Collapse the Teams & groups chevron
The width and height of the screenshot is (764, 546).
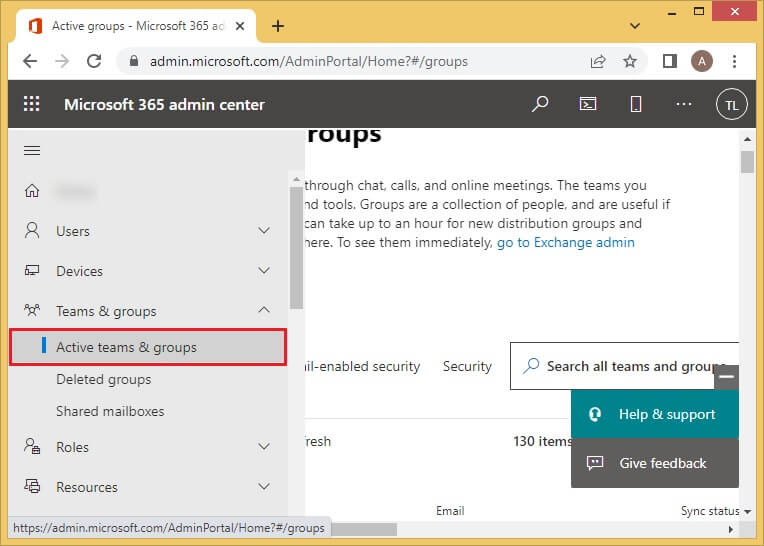pyautogui.click(x=264, y=310)
